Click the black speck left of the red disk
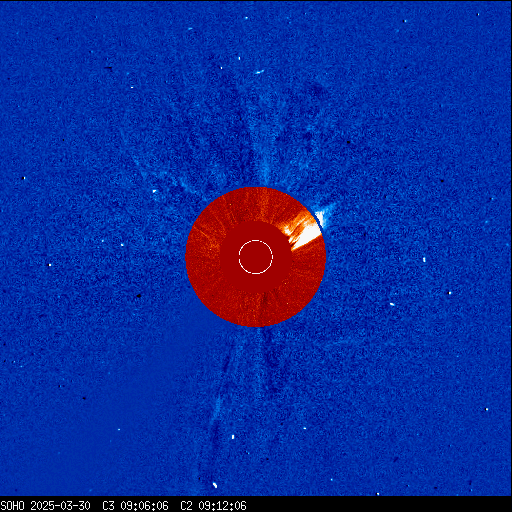 click(139, 296)
